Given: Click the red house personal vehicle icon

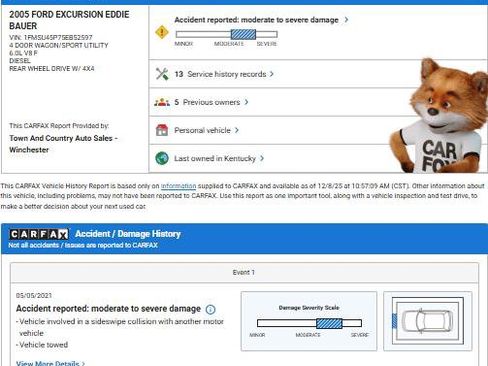Looking at the screenshot, I should point(162,130).
